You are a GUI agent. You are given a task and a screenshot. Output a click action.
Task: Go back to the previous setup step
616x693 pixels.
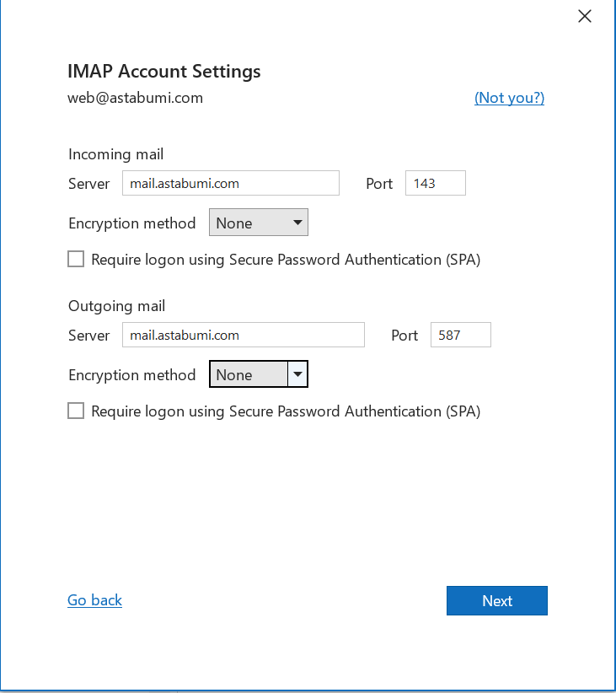[x=94, y=600]
